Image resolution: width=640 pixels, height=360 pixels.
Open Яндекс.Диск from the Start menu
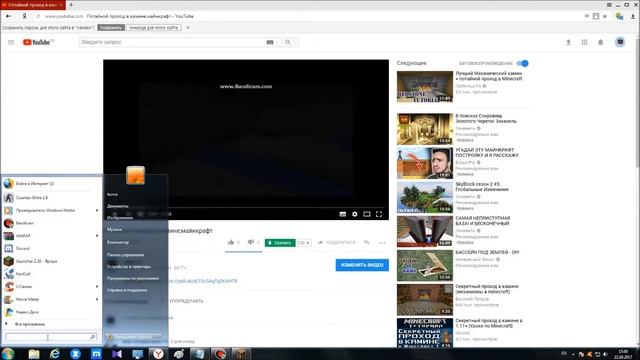(50, 312)
